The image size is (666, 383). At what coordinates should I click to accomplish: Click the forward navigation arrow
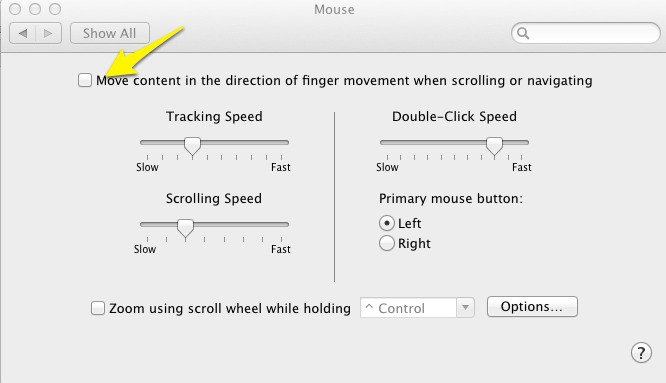(x=48, y=33)
